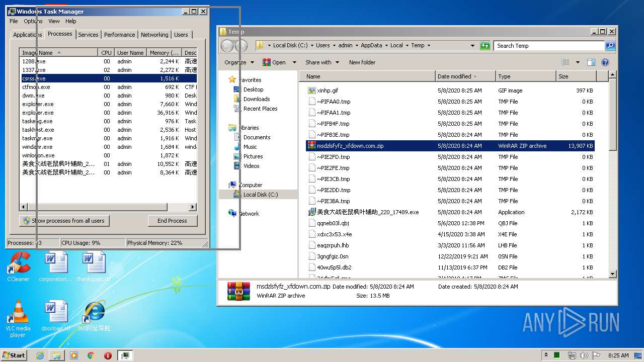Select Downloads in Favorites

click(x=257, y=99)
